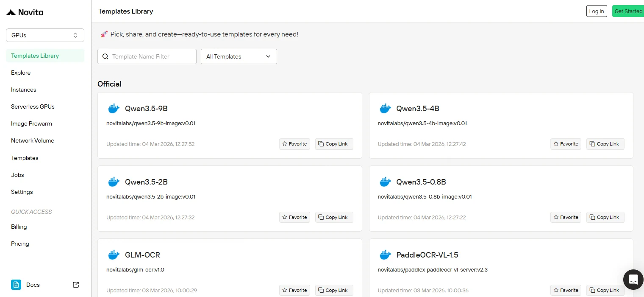Open the PaddleOCR-VL-1.5 template title

click(427, 255)
